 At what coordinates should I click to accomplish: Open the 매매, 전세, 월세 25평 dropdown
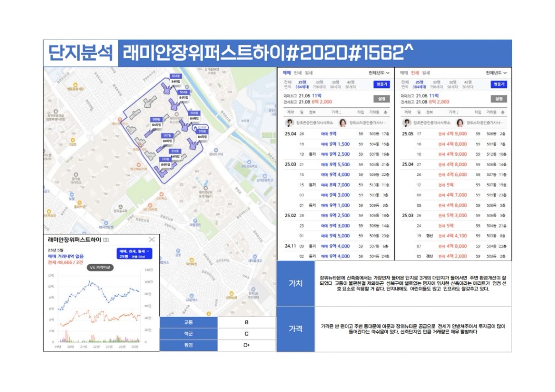134,254
